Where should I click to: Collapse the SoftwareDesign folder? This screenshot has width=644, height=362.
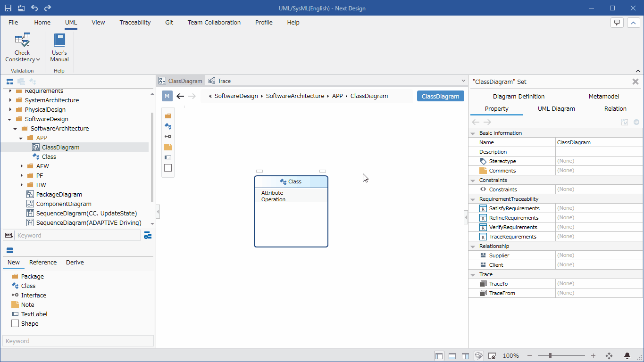pos(10,119)
